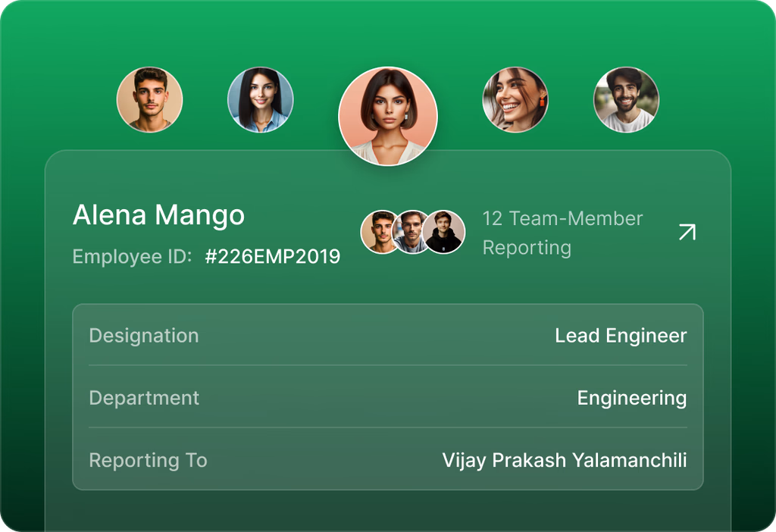776x532 pixels.
Task: Click the small avatar wearing black hoodie
Action: coord(443,232)
